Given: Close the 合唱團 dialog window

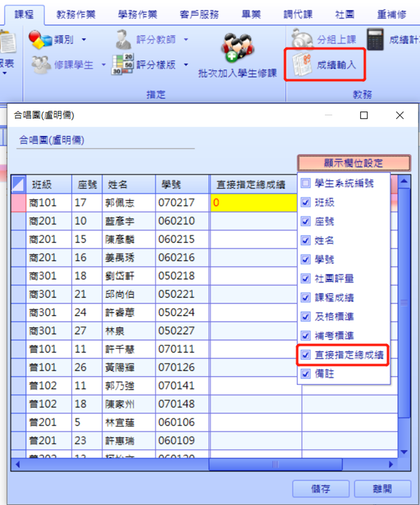Looking at the screenshot, I should [x=400, y=115].
